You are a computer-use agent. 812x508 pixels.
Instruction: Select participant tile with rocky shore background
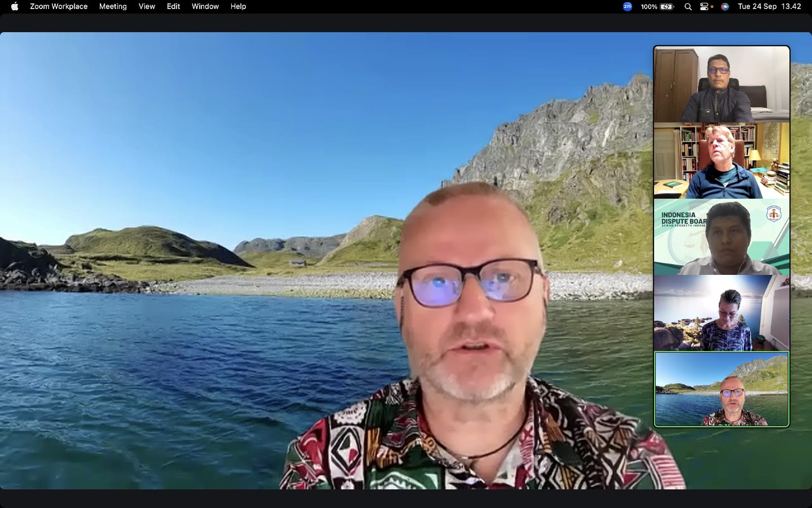pos(722,313)
